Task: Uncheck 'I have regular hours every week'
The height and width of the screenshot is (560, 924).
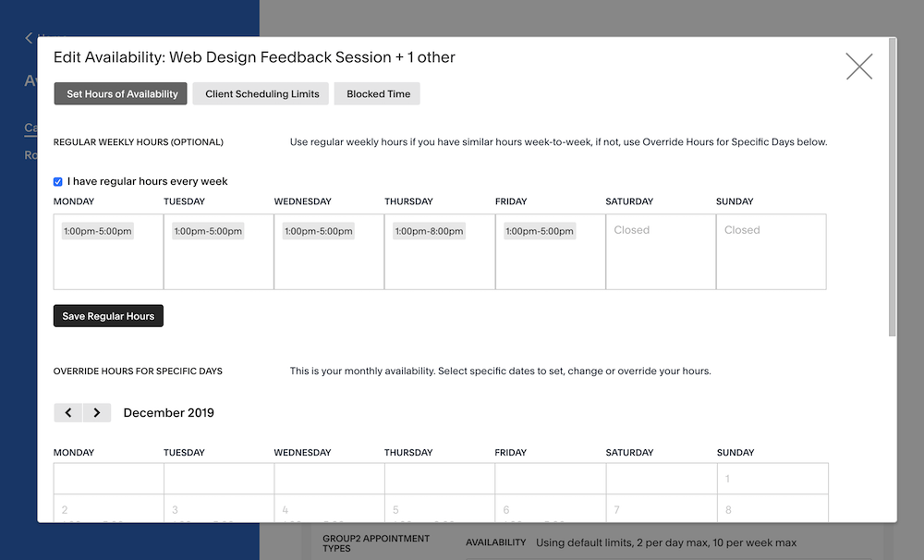Action: (57, 181)
